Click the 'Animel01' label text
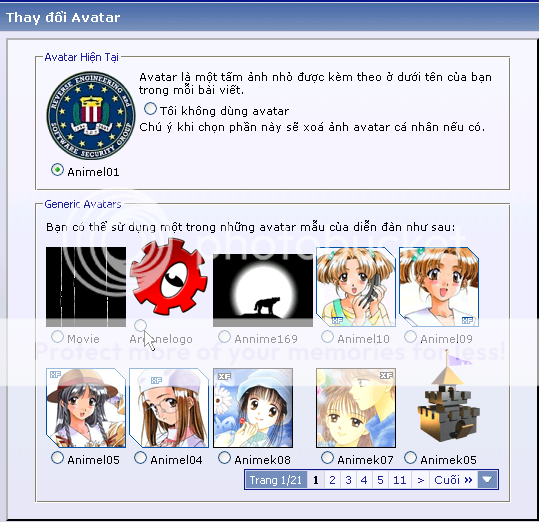Screen dimensions: 539x522 click(93, 172)
